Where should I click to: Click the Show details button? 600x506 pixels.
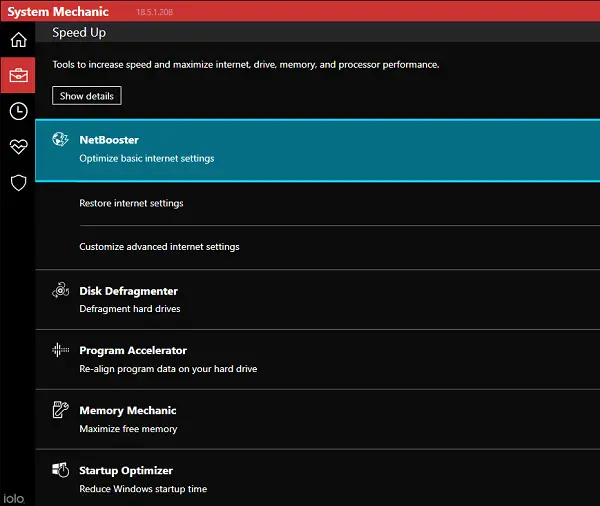(87, 96)
